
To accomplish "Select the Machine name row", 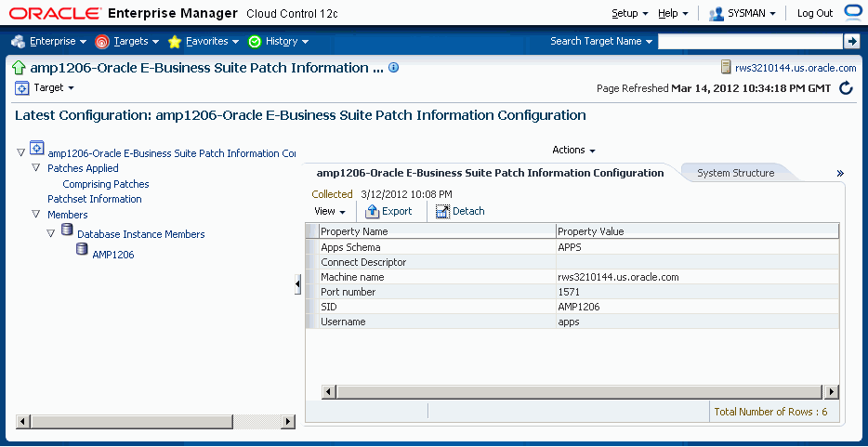I will pos(572,277).
